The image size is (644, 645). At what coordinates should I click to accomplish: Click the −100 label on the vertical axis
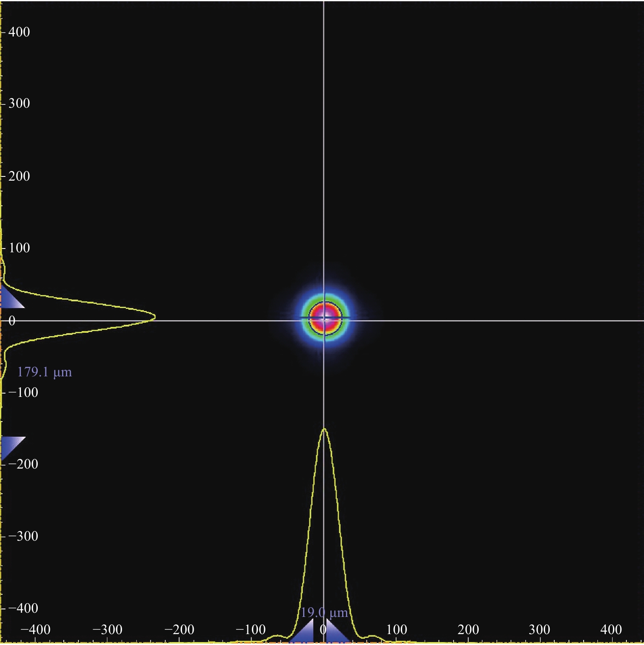coord(23,392)
